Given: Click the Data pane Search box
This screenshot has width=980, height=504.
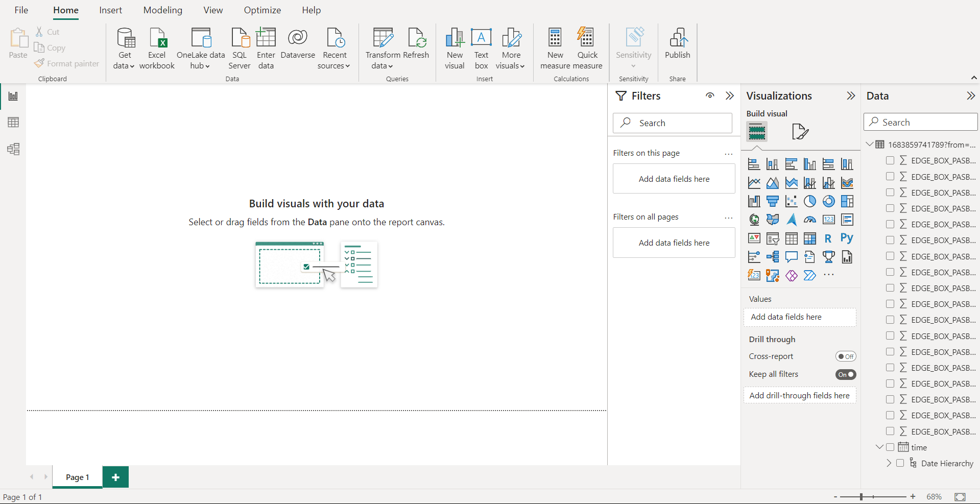Looking at the screenshot, I should point(921,122).
